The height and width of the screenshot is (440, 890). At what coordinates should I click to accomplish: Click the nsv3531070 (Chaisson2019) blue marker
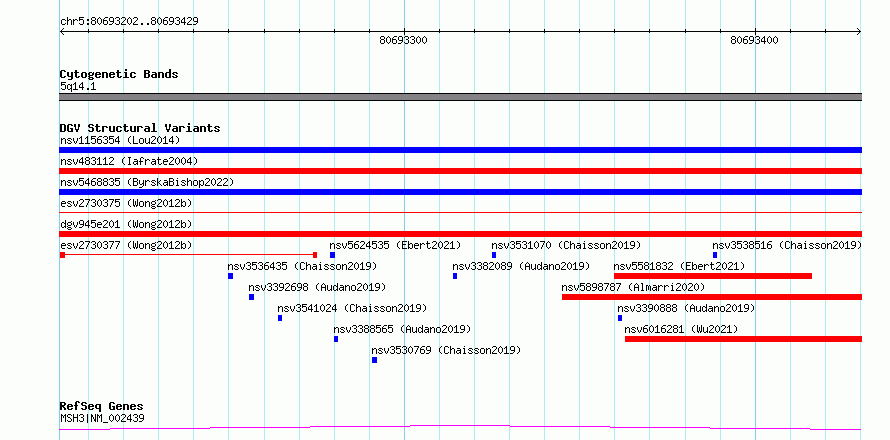(x=494, y=255)
